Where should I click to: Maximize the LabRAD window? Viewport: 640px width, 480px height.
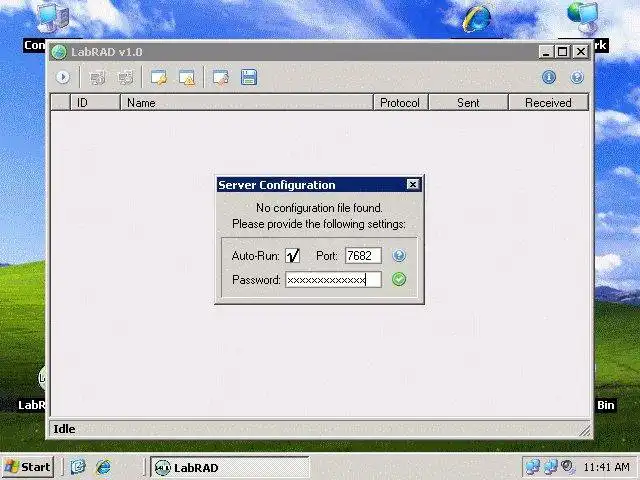563,52
